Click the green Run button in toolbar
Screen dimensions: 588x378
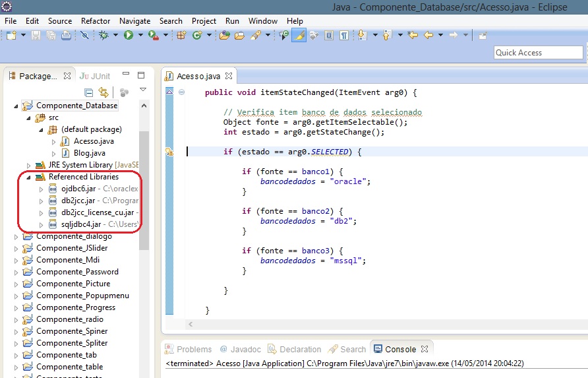click(x=128, y=35)
